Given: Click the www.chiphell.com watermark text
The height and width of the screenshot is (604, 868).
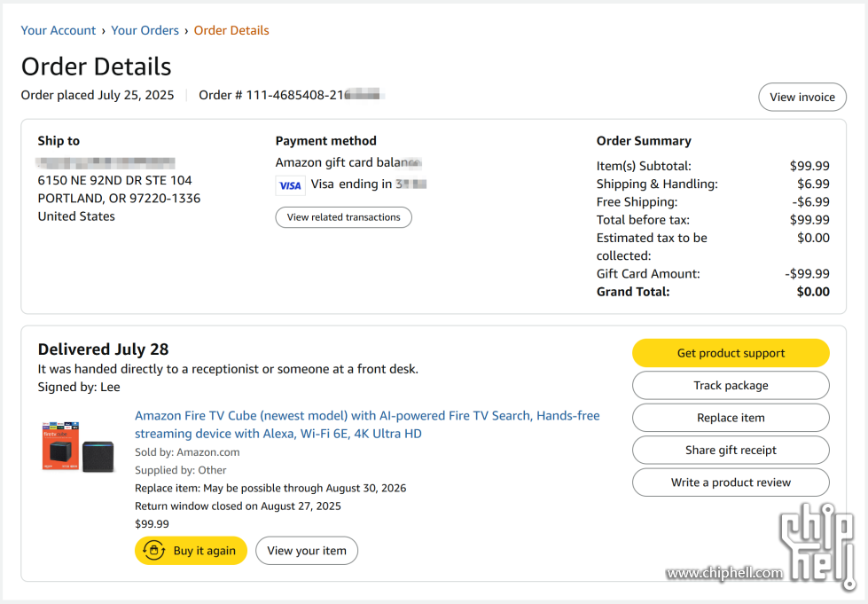Looking at the screenshot, I should [724, 573].
